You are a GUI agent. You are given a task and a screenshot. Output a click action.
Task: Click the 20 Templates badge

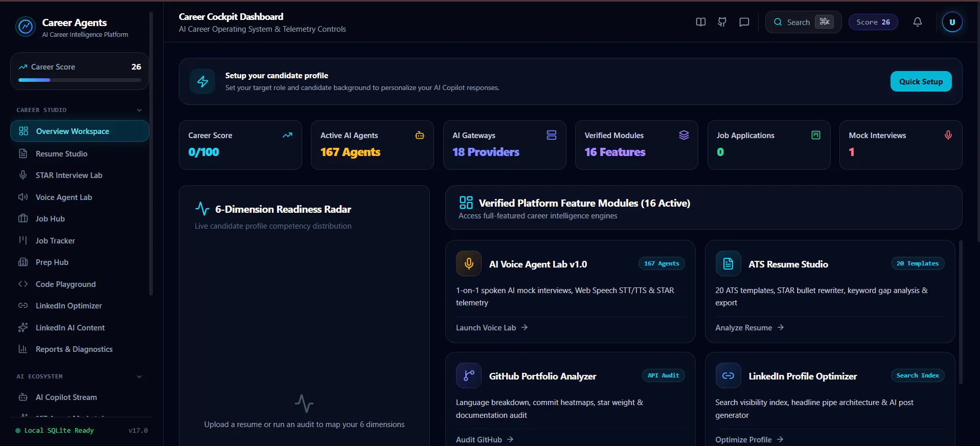[918, 263]
